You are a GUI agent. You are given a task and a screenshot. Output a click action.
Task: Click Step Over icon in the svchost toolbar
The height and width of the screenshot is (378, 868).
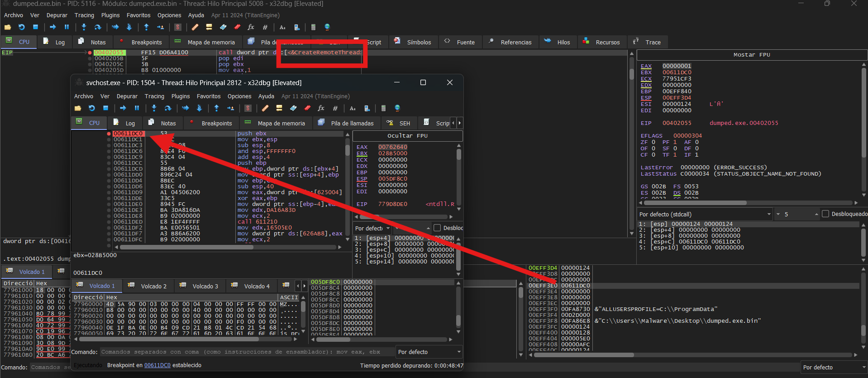(x=167, y=108)
